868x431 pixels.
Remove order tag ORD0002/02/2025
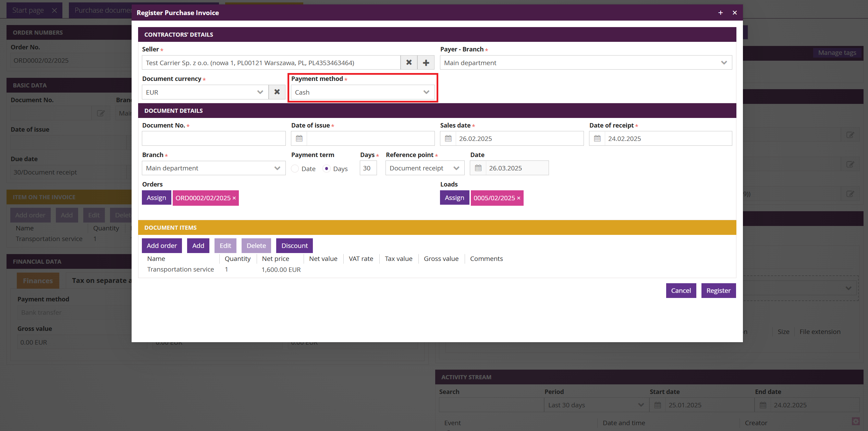(x=234, y=198)
